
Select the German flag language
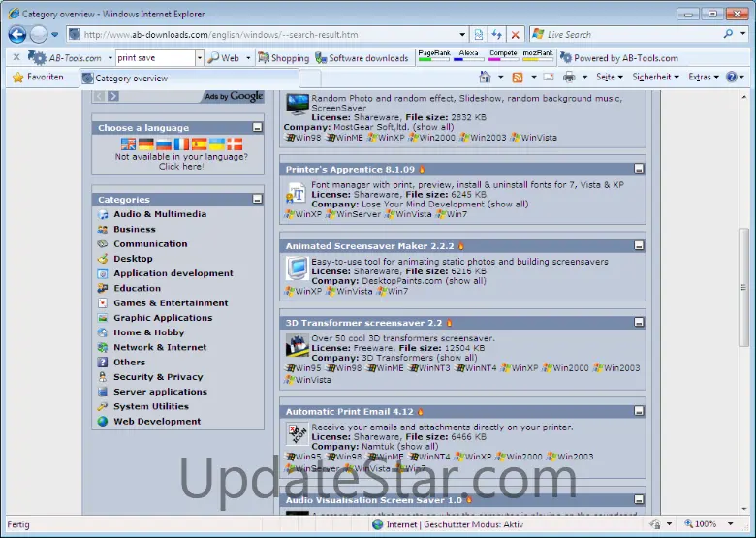146,144
